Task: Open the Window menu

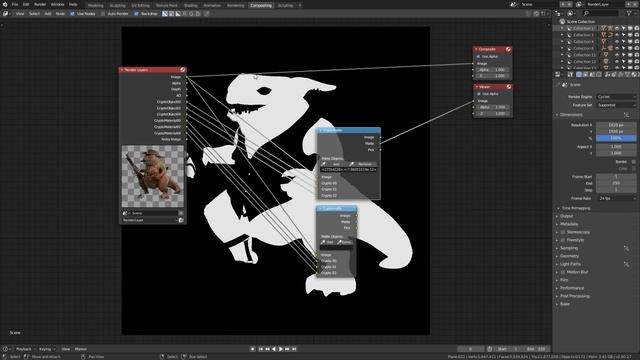Action: 58,4
